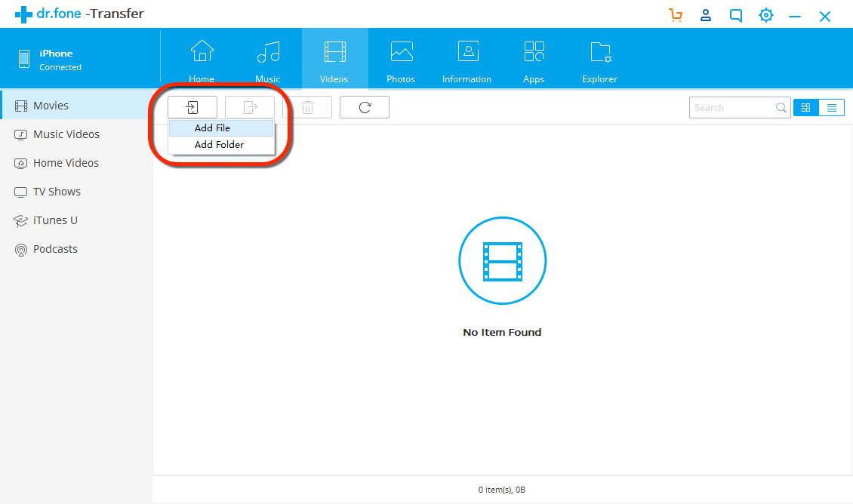Click the Delete trash button
This screenshot has height=504, width=853.
click(307, 107)
